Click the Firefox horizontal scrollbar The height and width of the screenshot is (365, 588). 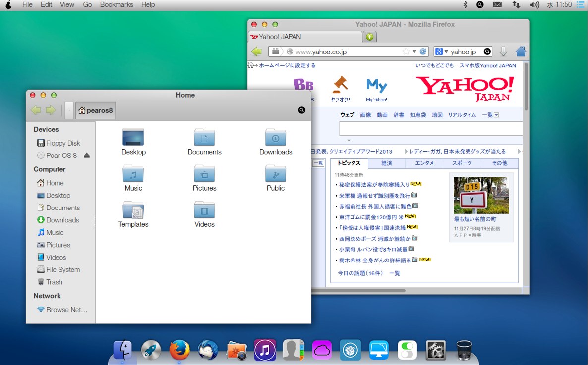pyautogui.click(x=358, y=290)
